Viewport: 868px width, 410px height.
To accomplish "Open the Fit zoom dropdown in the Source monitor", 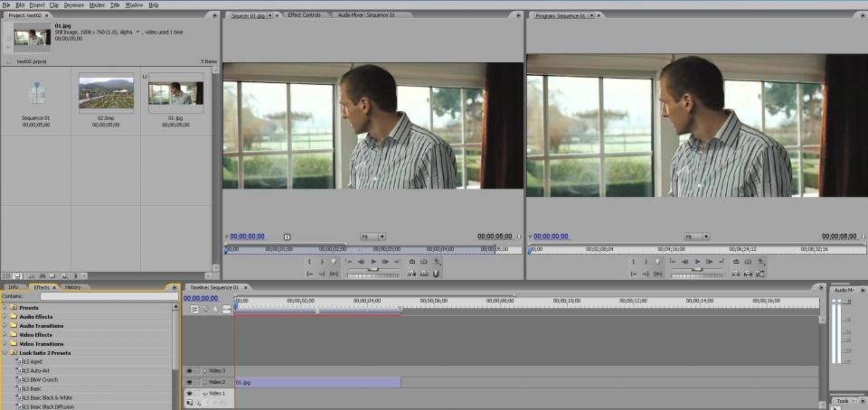I will [373, 237].
